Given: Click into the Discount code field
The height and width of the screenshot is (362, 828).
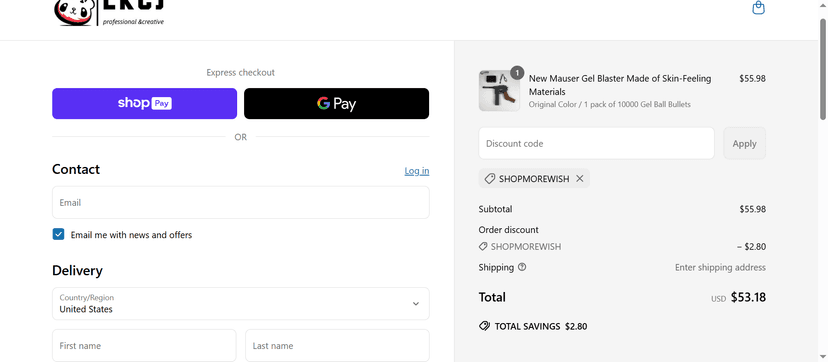Looking at the screenshot, I should point(596,144).
